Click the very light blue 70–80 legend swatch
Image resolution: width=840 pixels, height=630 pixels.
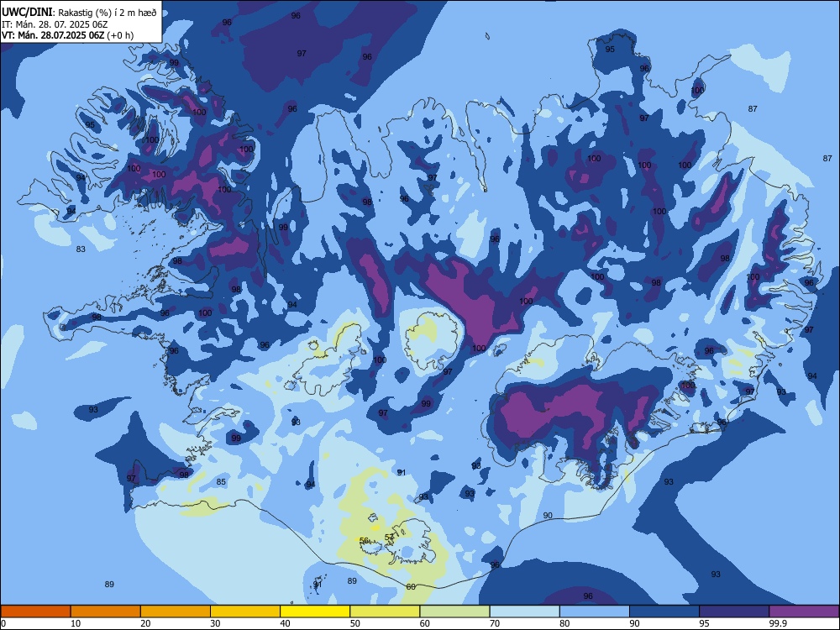pos(525,612)
